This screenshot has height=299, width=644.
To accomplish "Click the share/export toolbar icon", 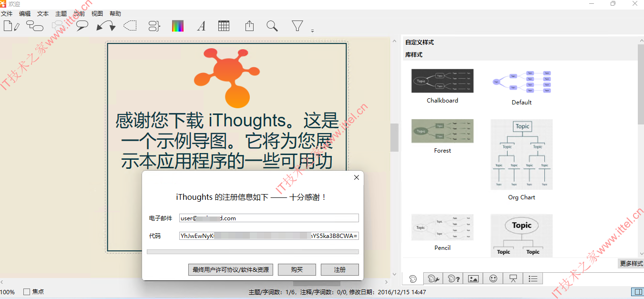I will click(x=249, y=26).
